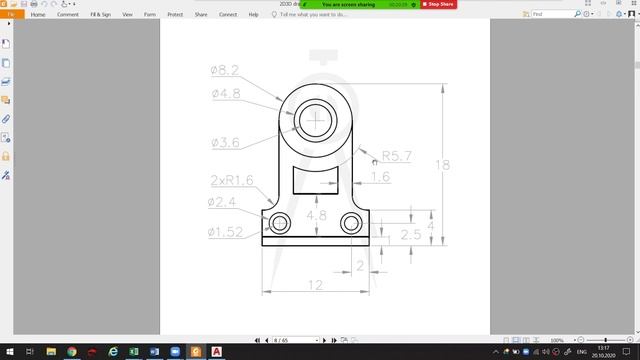Viewport: 640px width, 360px height.
Task: Open Windows Task View
Action: pyautogui.click(x=29, y=352)
